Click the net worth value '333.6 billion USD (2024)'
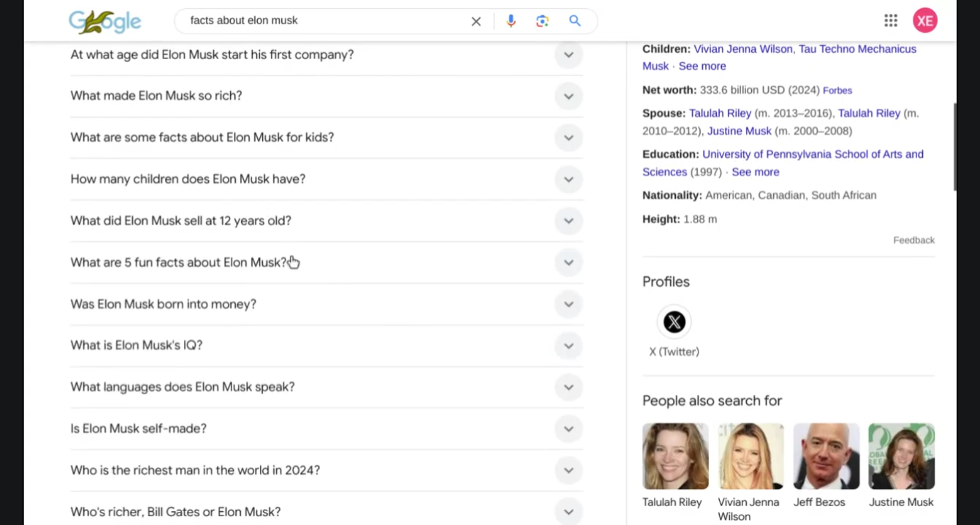The height and width of the screenshot is (525, 980). pos(759,90)
